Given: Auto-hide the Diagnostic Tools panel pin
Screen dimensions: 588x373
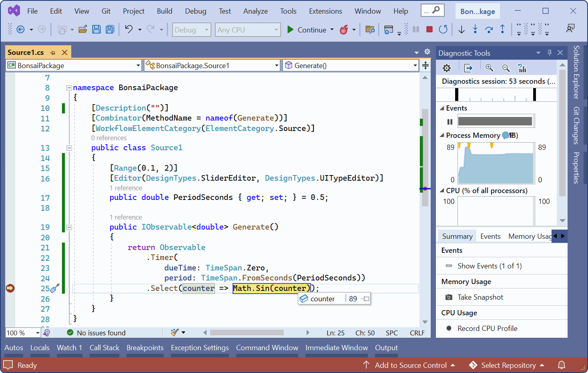Looking at the screenshot, I should 550,52.
